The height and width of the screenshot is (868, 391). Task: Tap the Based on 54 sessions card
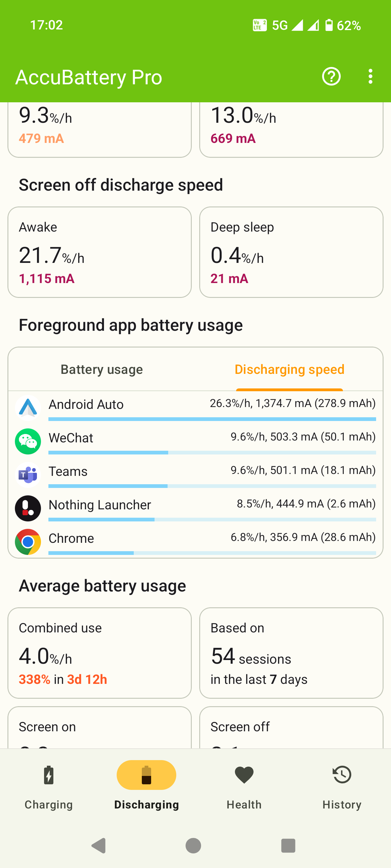pyautogui.click(x=291, y=653)
